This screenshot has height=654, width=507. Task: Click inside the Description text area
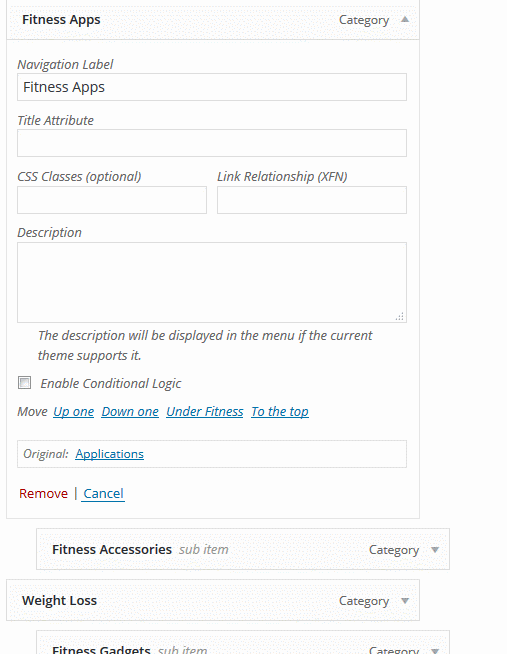pos(212,282)
